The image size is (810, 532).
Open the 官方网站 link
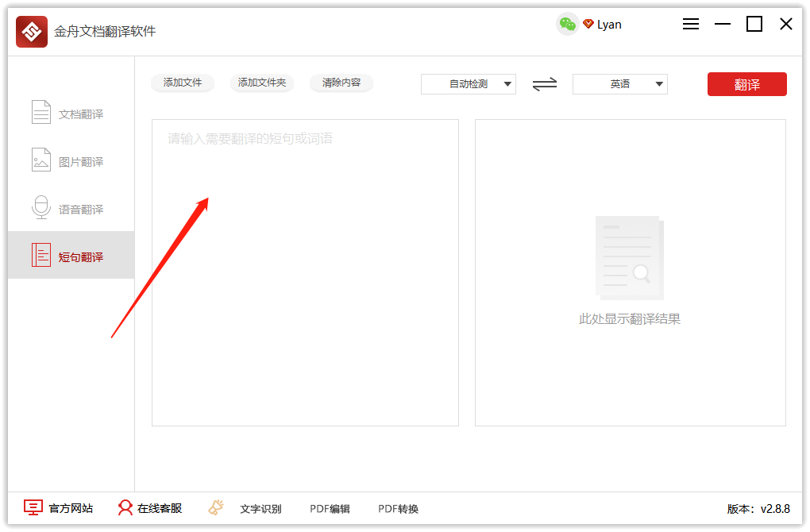click(71, 509)
